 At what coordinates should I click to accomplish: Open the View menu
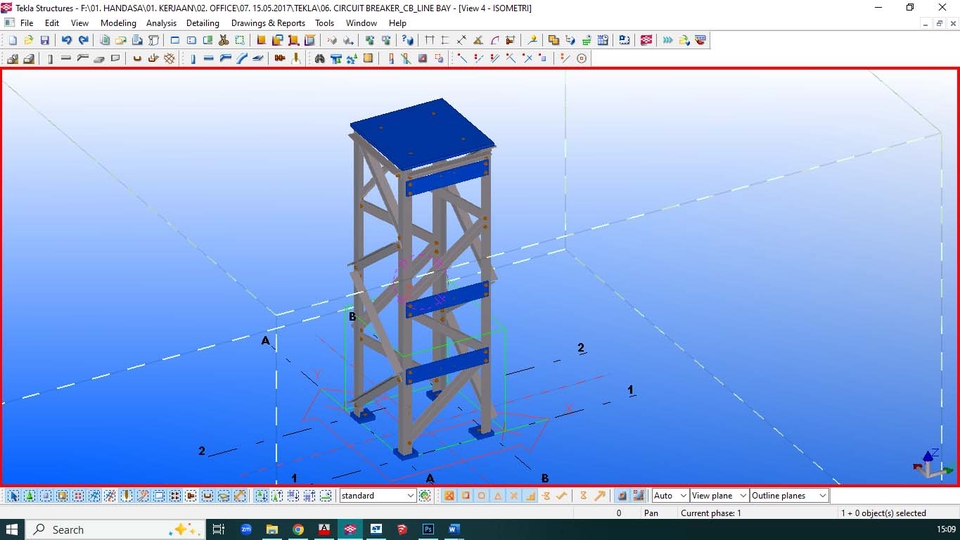pos(80,23)
